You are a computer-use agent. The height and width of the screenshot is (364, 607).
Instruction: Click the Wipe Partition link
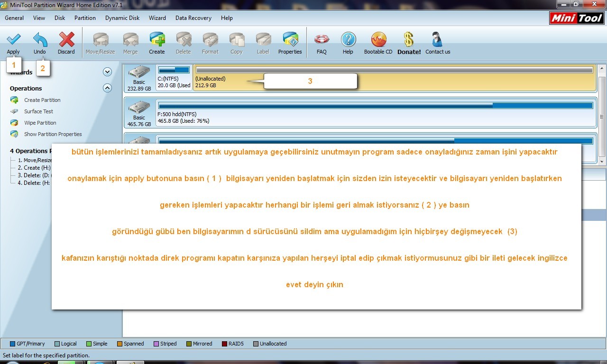coord(40,123)
